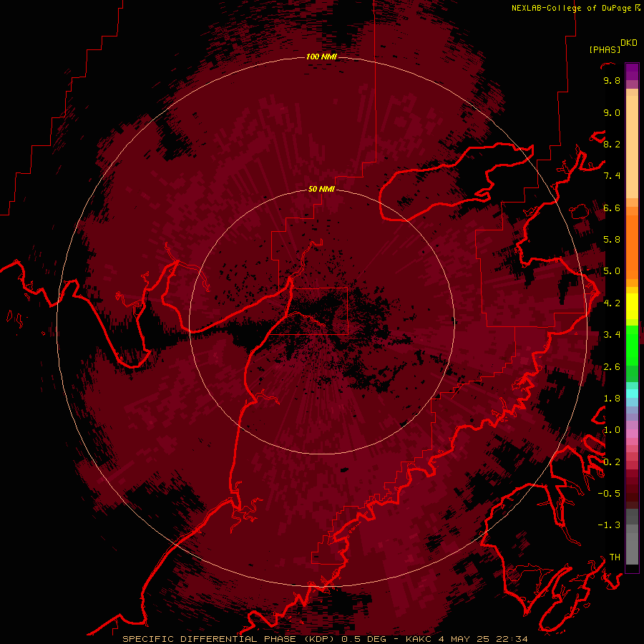Click the 4.2 legend value
The height and width of the screenshot is (644, 644).
612,303
